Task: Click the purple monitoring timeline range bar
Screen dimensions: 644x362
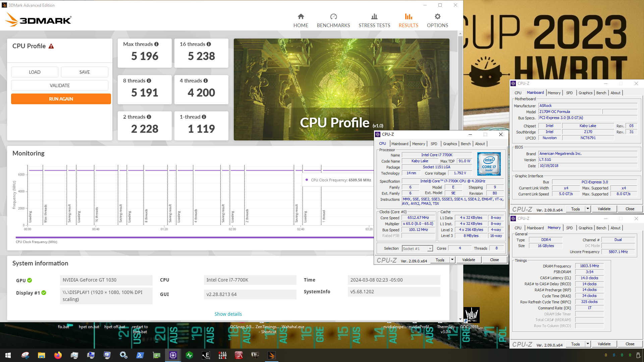Action: [x=195, y=237]
